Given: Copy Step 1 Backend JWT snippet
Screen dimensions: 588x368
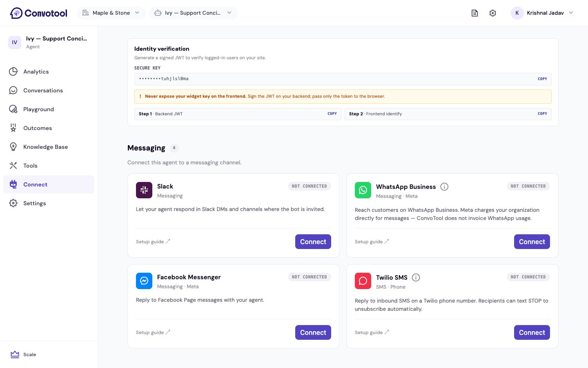Looking at the screenshot, I should [332, 114].
